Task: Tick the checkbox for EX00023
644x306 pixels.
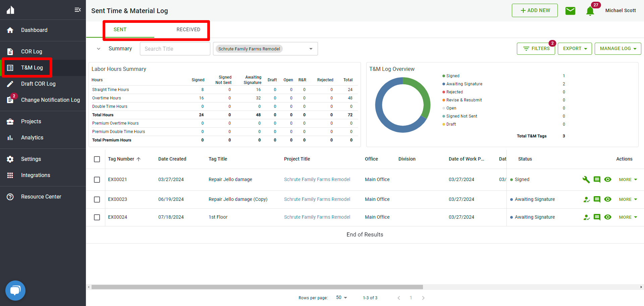Action: 97,200
